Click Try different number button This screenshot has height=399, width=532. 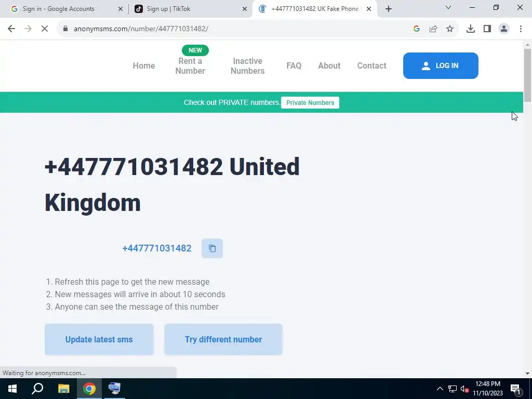tap(223, 340)
